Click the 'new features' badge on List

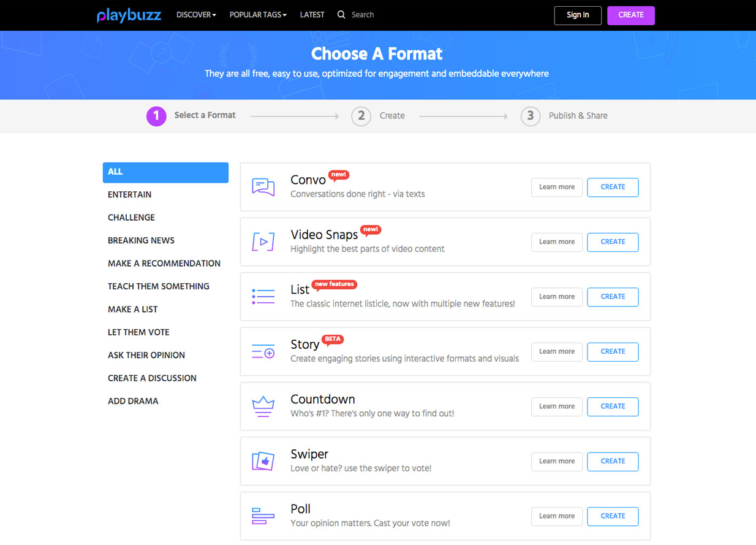point(334,284)
